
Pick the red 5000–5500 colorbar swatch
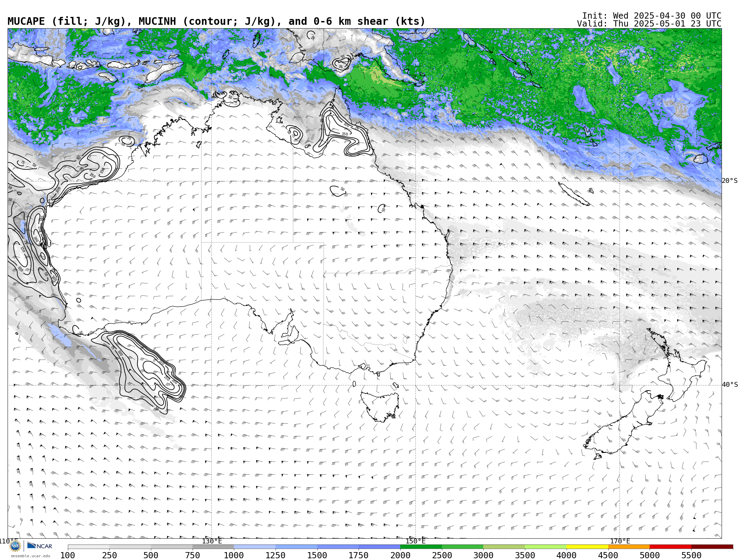[x=670, y=547]
